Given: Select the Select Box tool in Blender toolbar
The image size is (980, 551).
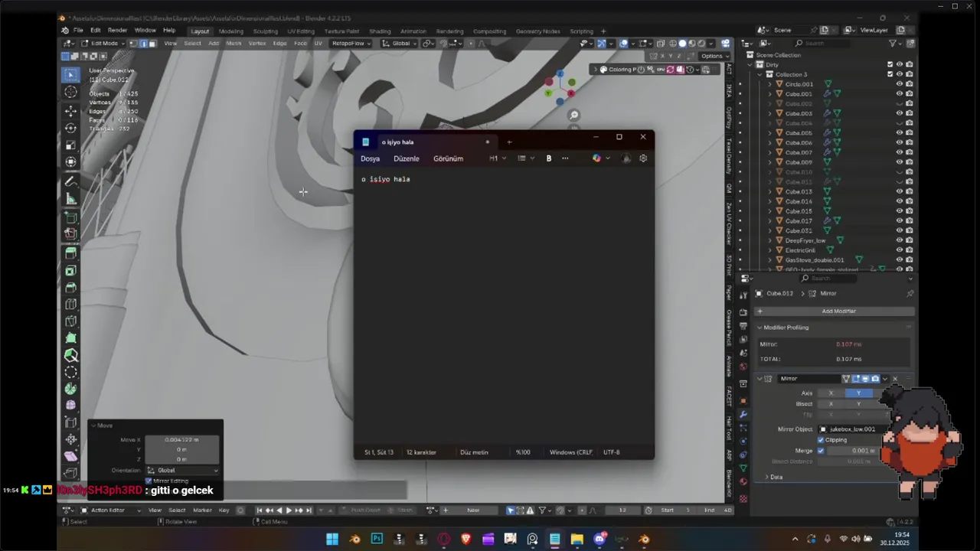Looking at the screenshot, I should 70,74.
